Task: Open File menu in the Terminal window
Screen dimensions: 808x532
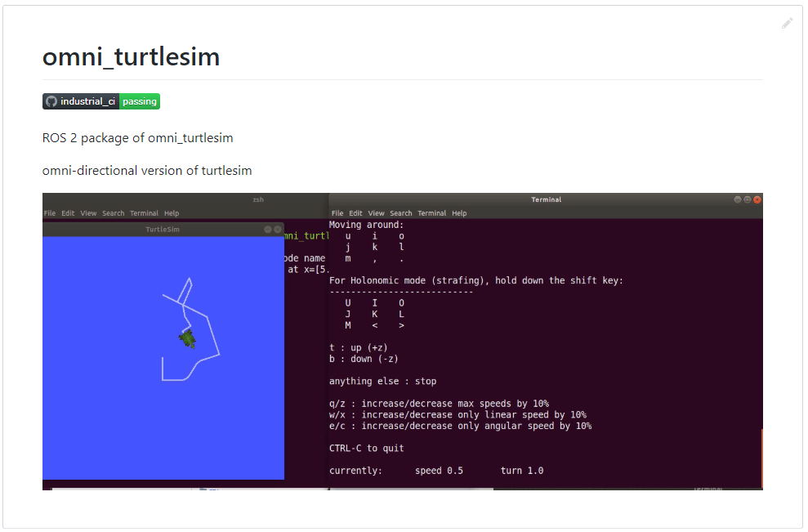Action: (337, 213)
